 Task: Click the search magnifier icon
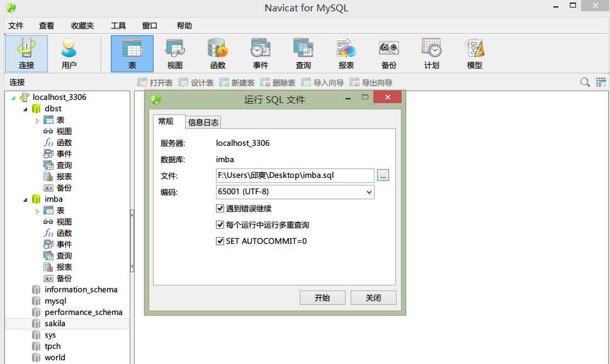point(585,82)
